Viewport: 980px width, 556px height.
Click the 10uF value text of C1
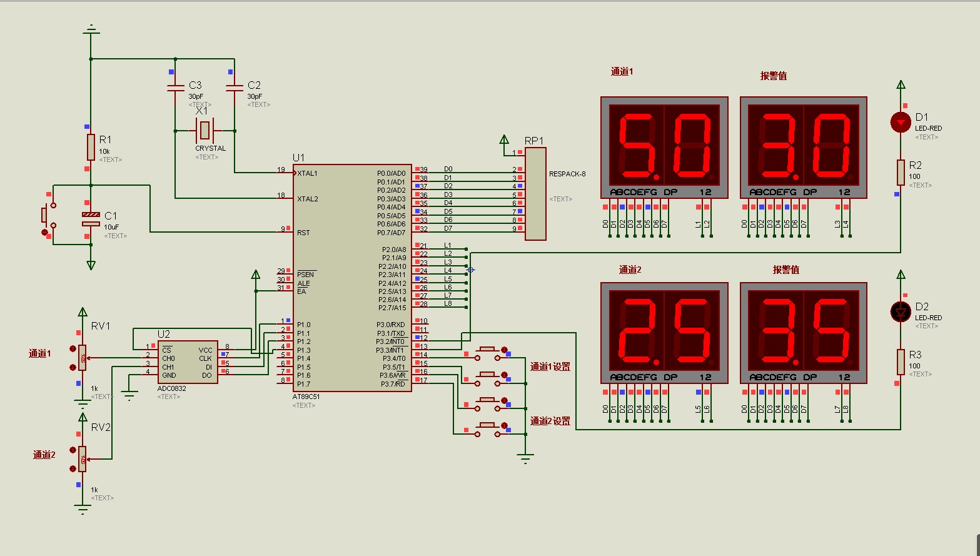tap(111, 228)
